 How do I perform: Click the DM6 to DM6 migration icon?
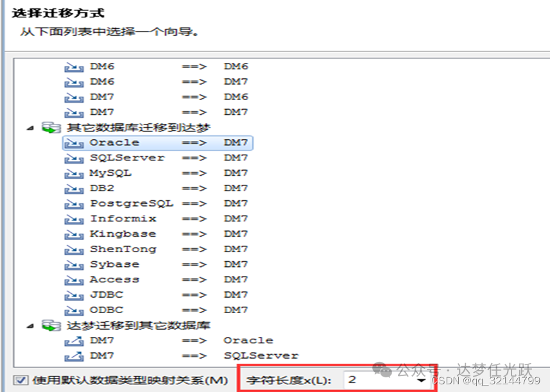[x=74, y=67]
